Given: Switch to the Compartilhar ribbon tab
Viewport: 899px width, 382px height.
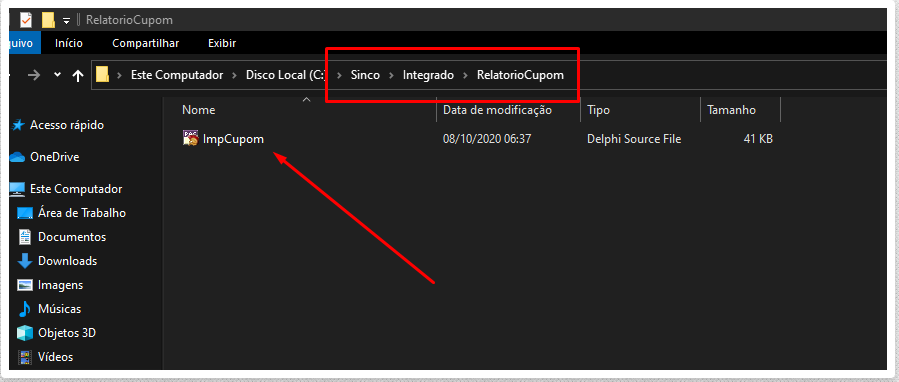Looking at the screenshot, I should pos(146,43).
